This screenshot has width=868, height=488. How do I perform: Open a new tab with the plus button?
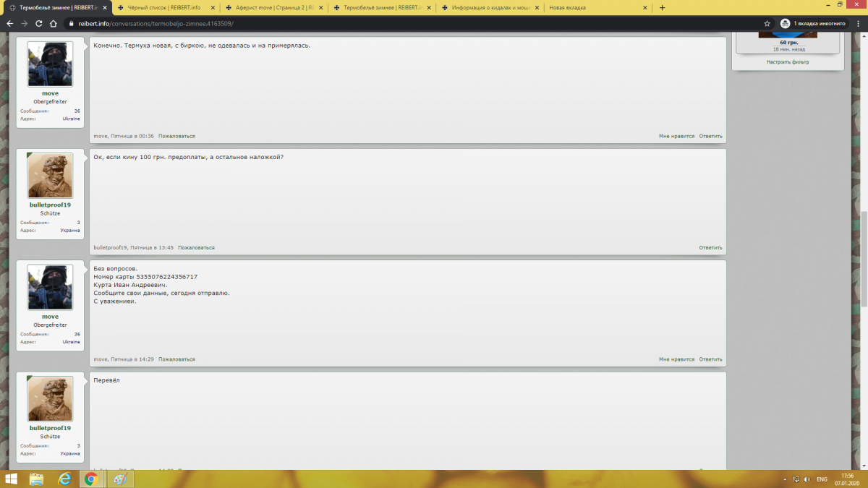(662, 7)
